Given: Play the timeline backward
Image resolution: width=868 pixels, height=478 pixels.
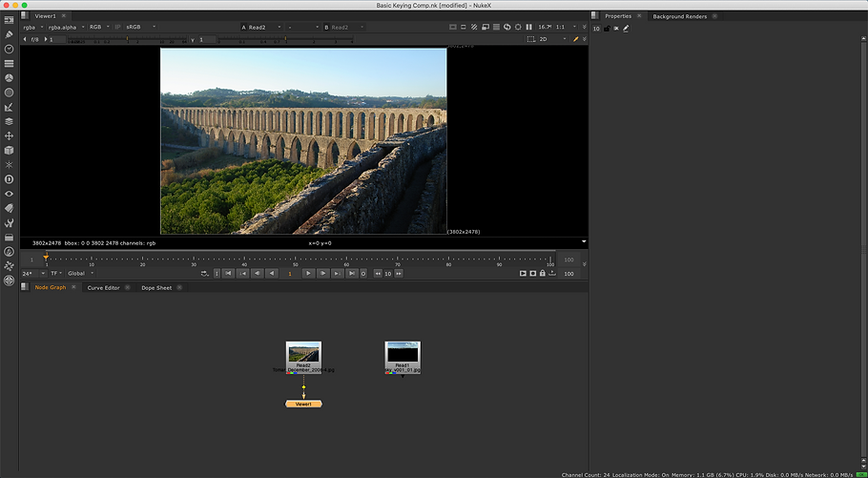Looking at the screenshot, I should tap(272, 273).
